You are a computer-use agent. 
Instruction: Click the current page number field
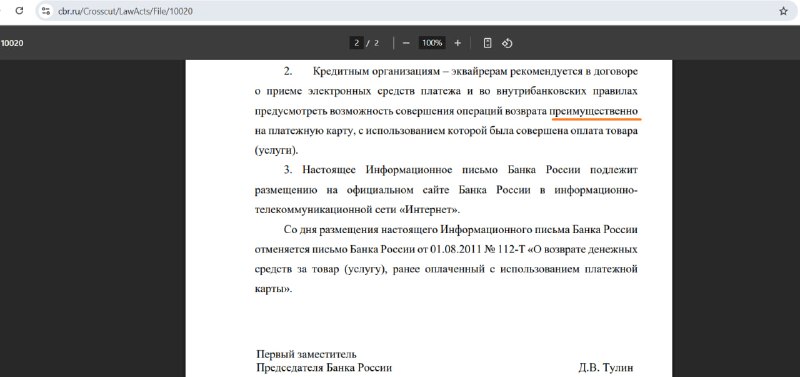[357, 43]
